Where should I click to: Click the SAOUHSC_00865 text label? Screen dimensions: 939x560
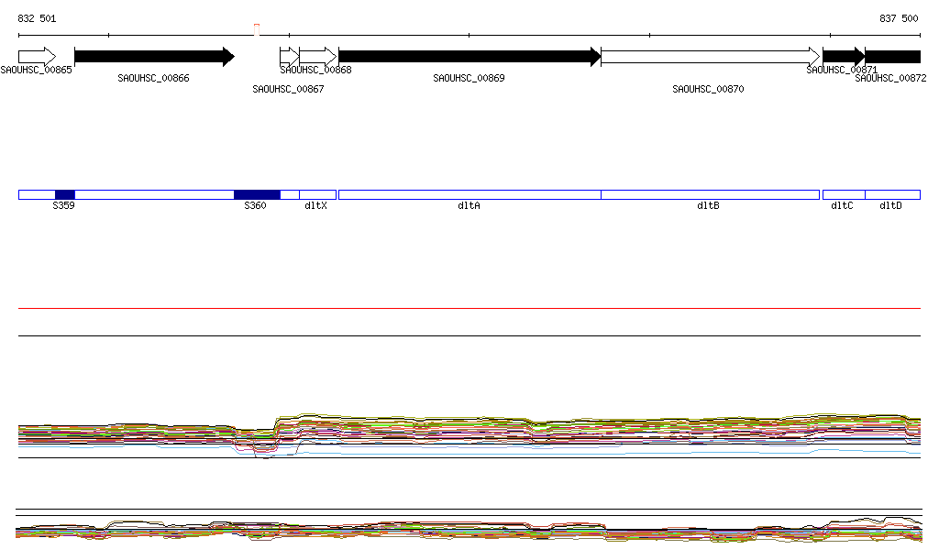coord(36,70)
